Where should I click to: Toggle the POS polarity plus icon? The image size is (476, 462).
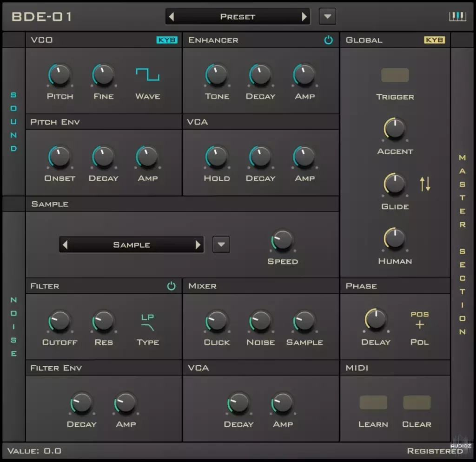(x=420, y=321)
